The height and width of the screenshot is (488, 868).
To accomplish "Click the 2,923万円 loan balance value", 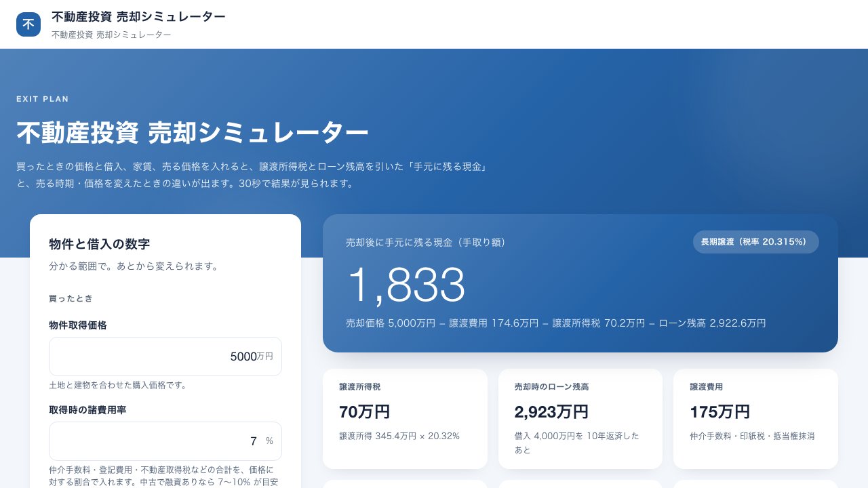I will pyautogui.click(x=551, y=412).
